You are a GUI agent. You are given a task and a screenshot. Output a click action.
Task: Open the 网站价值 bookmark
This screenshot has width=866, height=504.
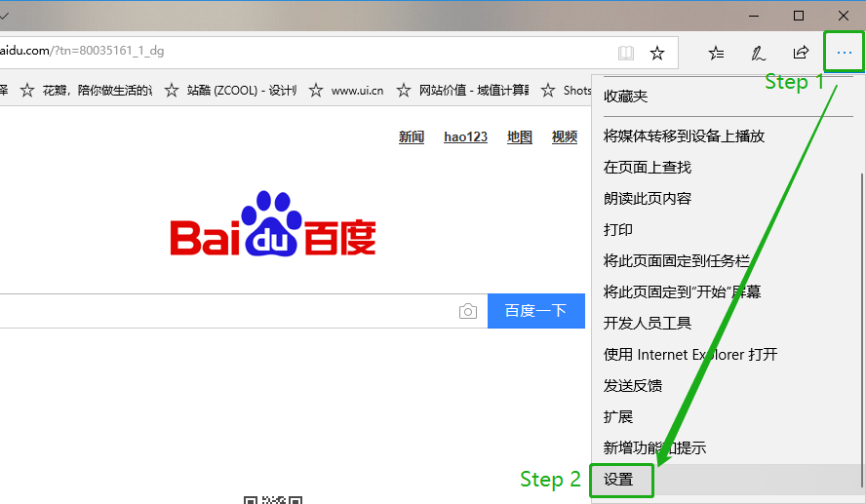[463, 90]
